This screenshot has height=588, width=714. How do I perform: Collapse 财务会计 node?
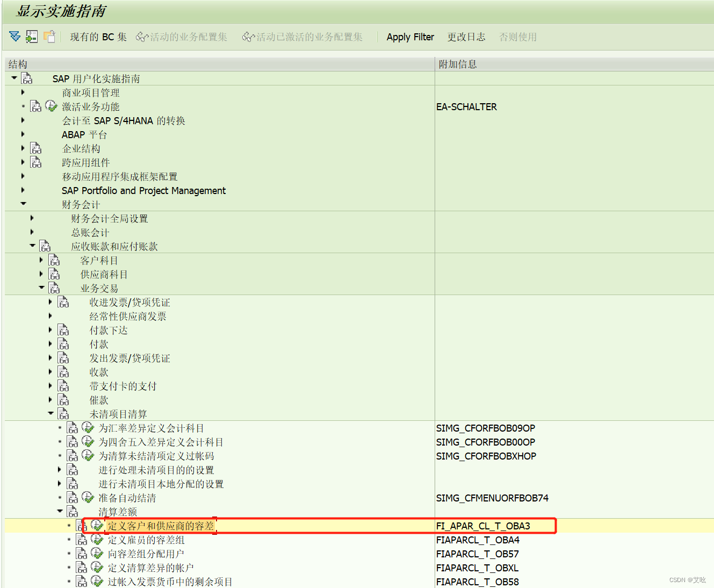(24, 204)
